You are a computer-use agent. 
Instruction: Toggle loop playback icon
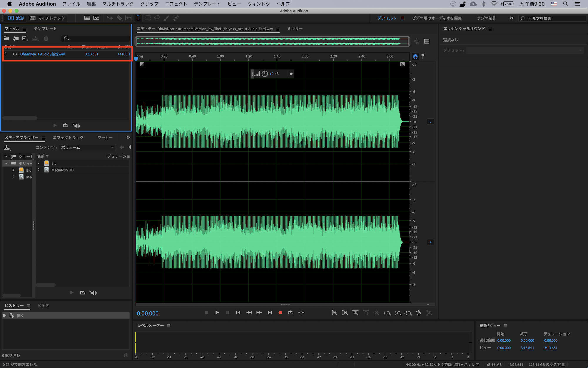(291, 313)
